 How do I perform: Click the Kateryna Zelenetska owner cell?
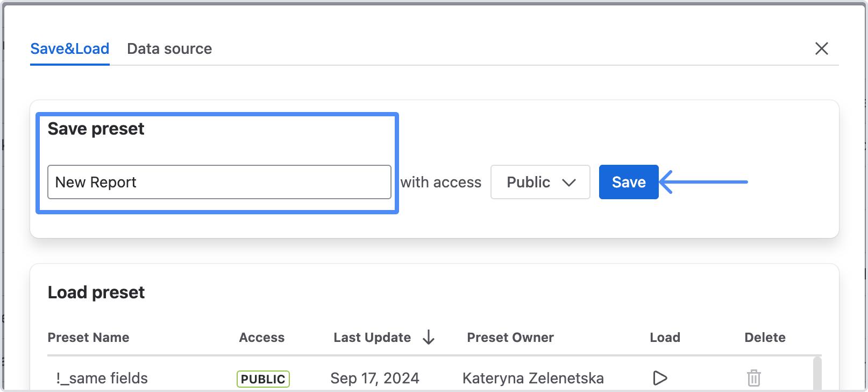[533, 379]
